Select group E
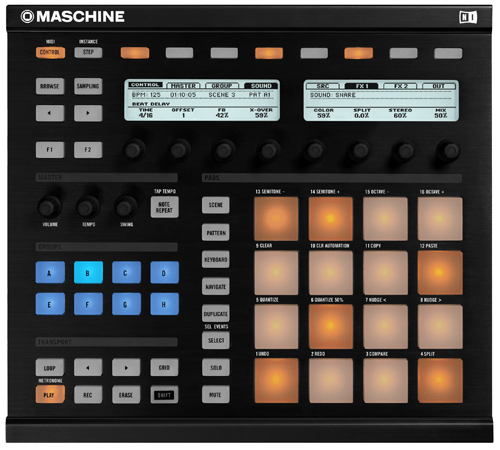Screen dimensions: 500x450 pyautogui.click(x=50, y=304)
